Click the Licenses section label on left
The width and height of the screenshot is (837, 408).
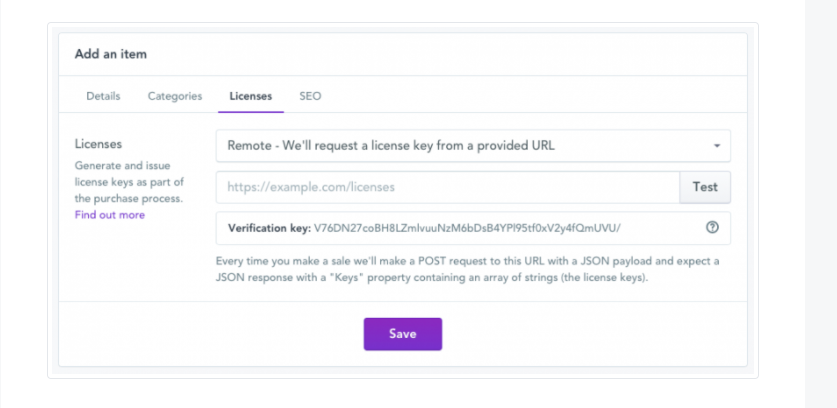coord(98,144)
